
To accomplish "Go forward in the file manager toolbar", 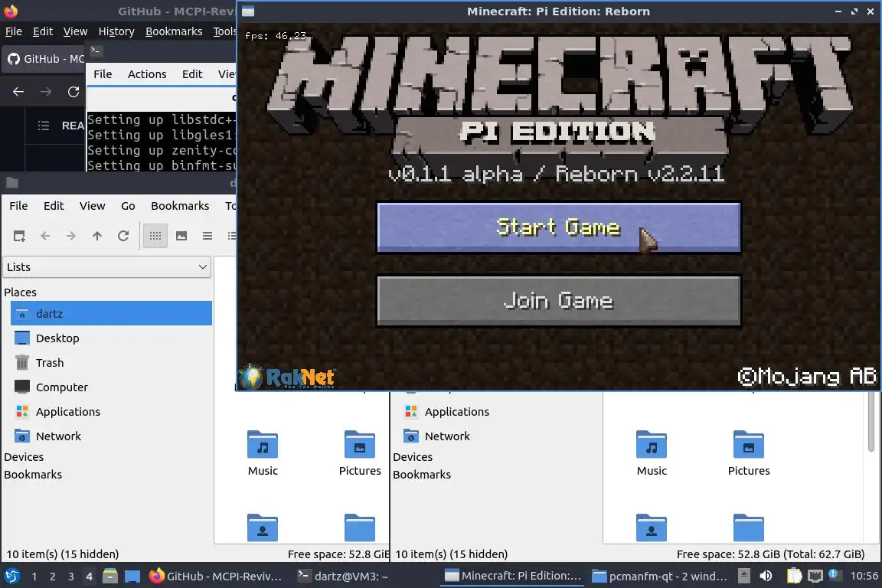I will pos(71,236).
